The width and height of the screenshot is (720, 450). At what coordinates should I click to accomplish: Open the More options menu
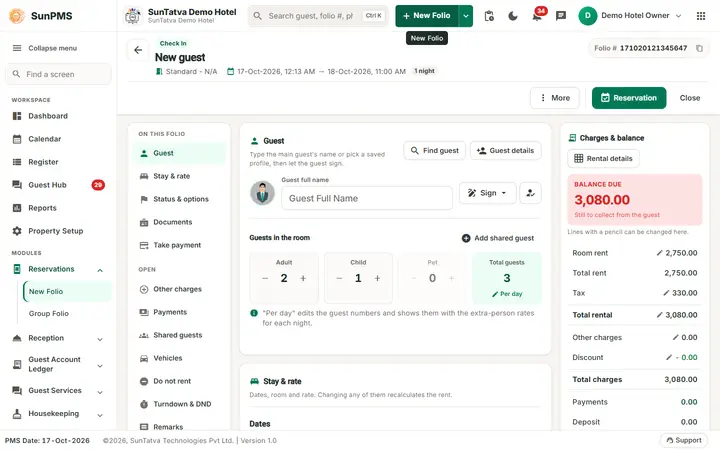click(x=555, y=98)
